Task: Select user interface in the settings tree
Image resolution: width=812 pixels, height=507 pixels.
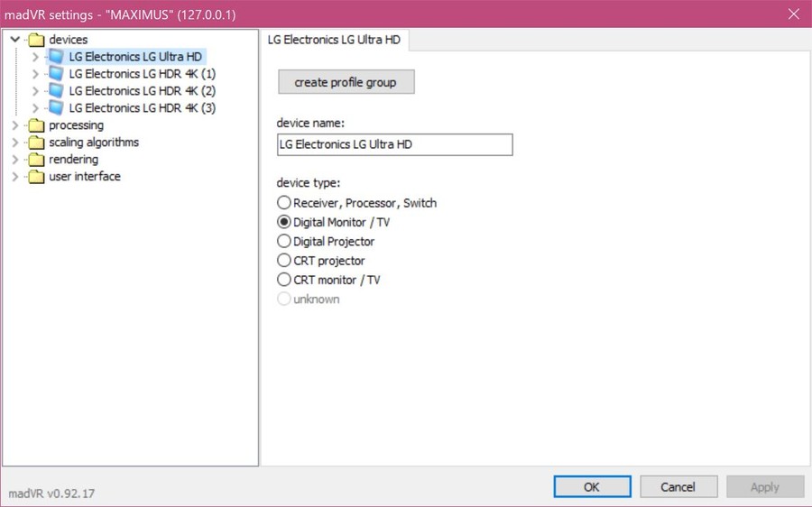Action: [84, 177]
